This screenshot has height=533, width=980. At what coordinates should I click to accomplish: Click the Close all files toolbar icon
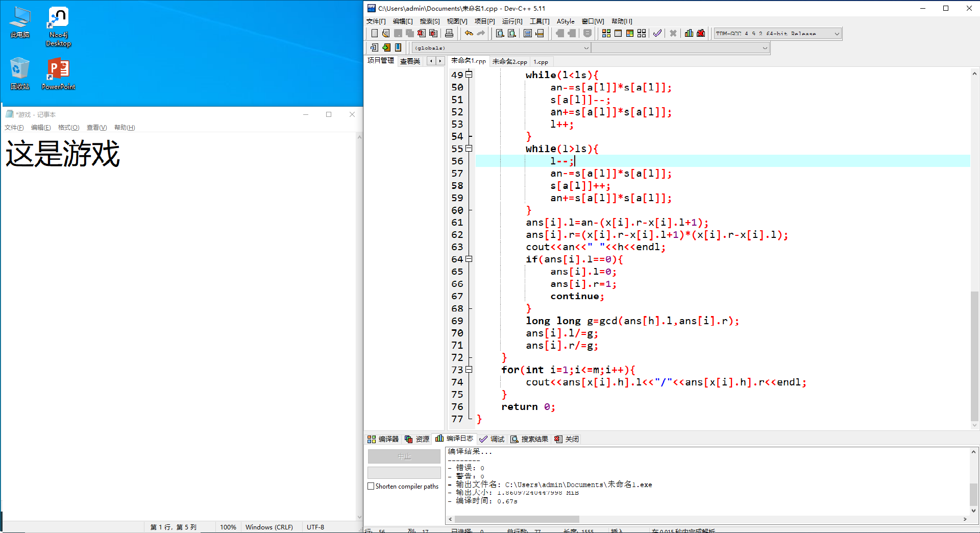(x=433, y=33)
